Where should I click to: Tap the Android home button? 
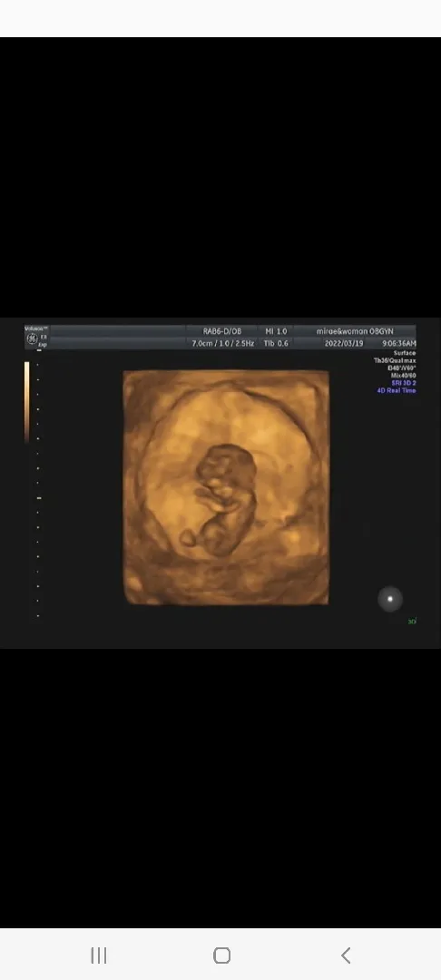pyautogui.click(x=221, y=955)
